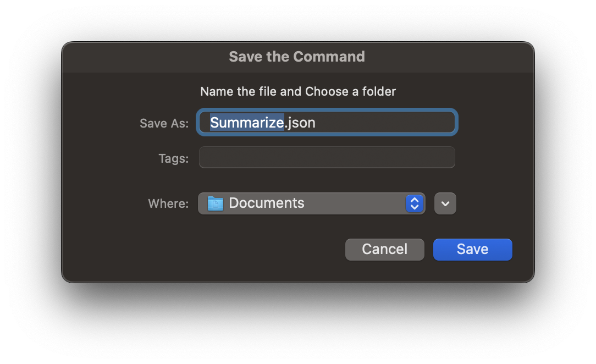Viewport: 596px width, 364px height.
Task: Click the Tags label
Action: (174, 158)
